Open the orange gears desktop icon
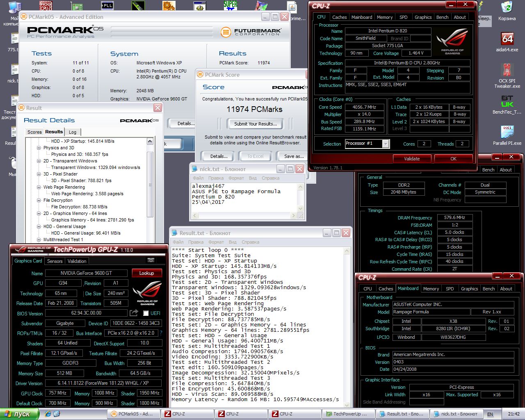525x420 pixels. (169, 5)
